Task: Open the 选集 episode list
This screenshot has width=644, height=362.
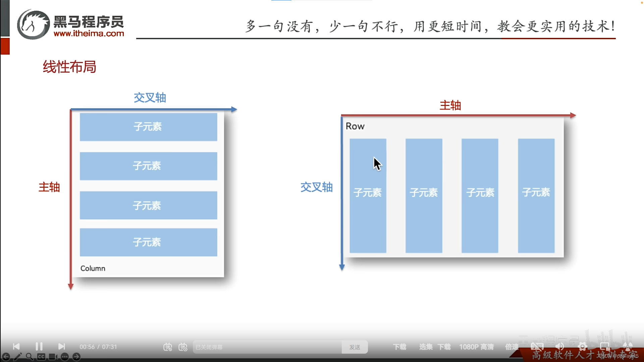Action: pos(426,347)
